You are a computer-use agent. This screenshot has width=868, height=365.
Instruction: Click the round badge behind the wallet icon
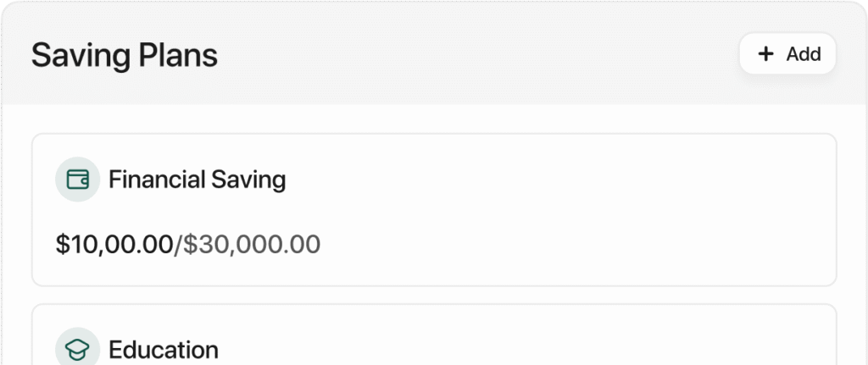coord(77,180)
